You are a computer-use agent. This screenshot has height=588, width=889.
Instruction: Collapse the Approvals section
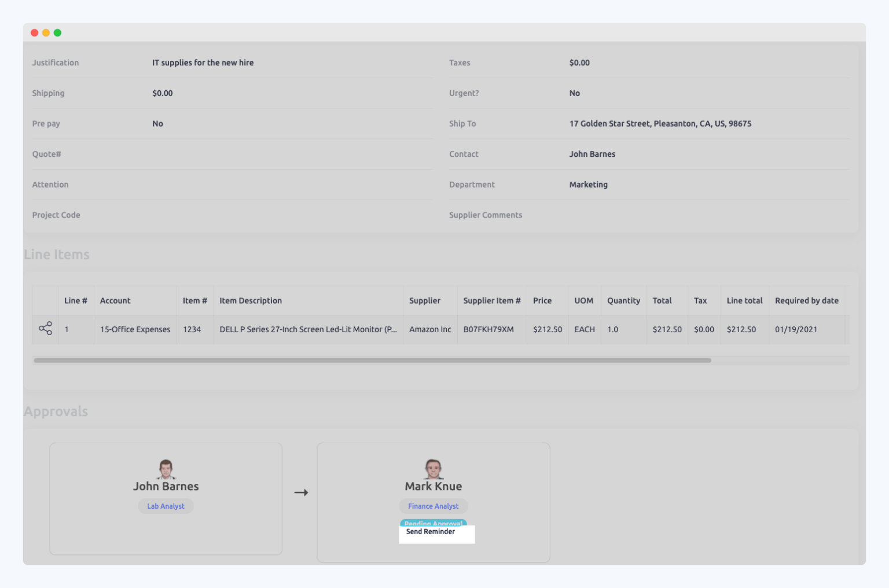(56, 411)
